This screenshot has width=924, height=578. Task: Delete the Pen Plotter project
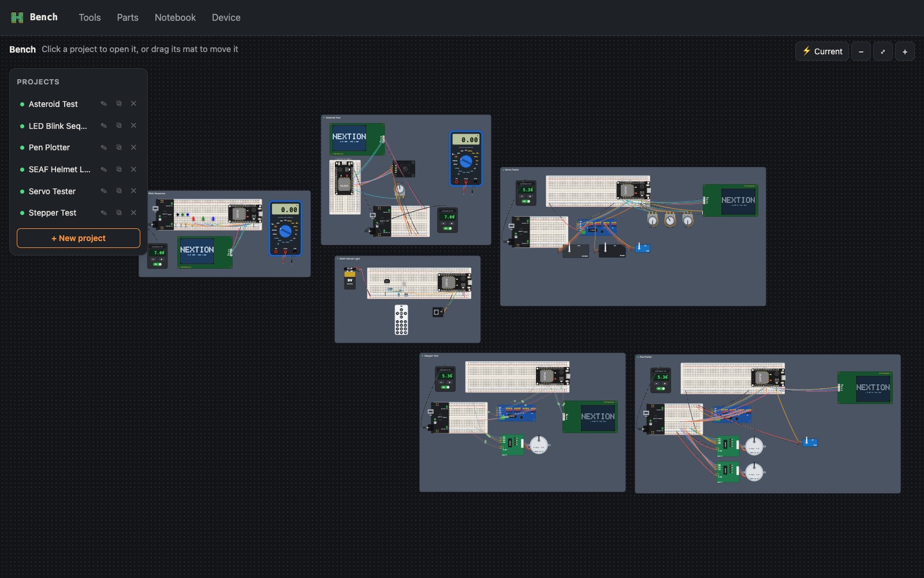click(133, 147)
